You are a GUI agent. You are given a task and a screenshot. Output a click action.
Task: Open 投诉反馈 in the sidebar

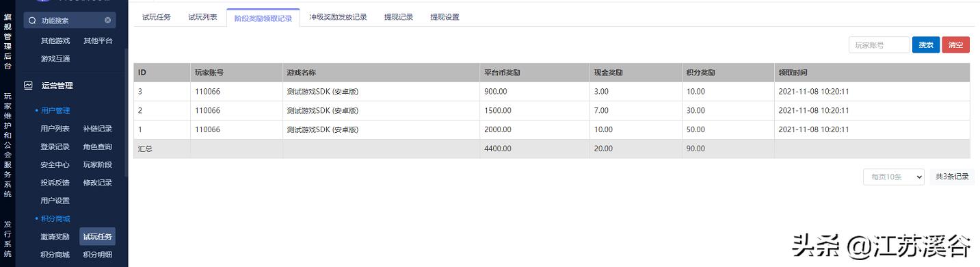[55, 183]
